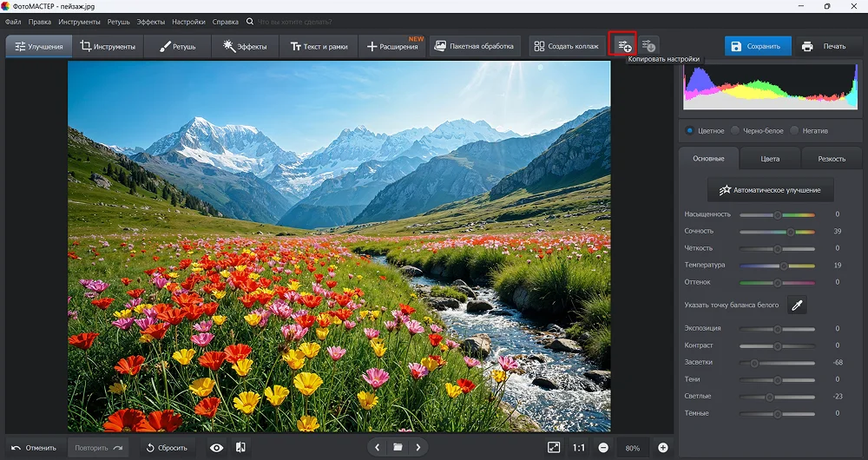This screenshot has width=868, height=460.
Task: Adjust the Чёткость slider
Action: (777, 248)
